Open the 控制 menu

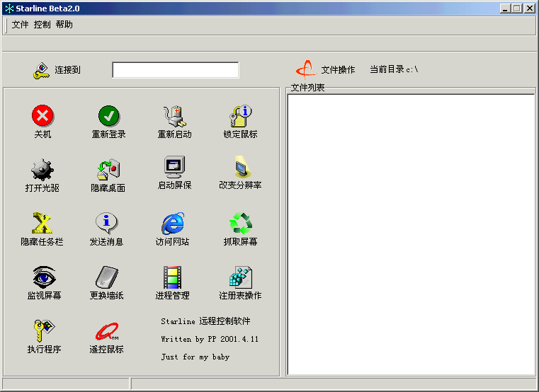[42, 25]
